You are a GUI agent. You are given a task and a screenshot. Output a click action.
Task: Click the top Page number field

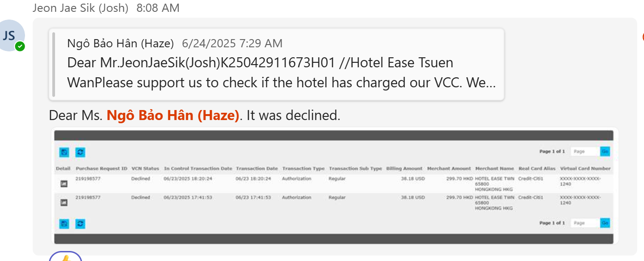coord(584,151)
